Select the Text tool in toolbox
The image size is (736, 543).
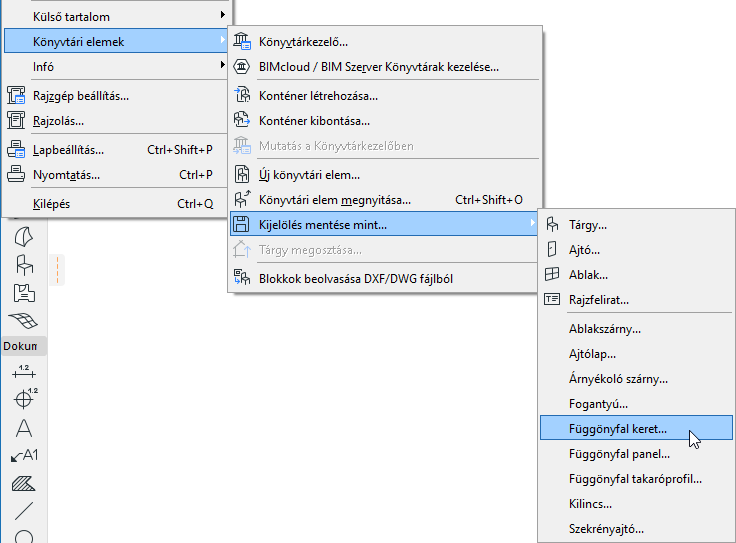(x=24, y=428)
